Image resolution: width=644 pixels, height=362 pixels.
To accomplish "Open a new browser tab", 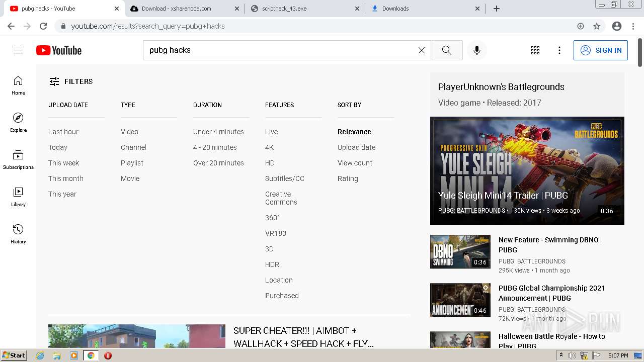I will click(497, 9).
